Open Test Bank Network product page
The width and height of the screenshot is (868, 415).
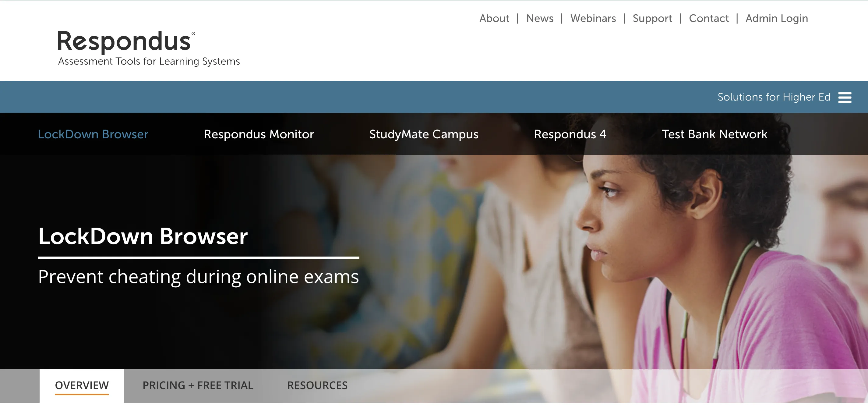point(714,134)
